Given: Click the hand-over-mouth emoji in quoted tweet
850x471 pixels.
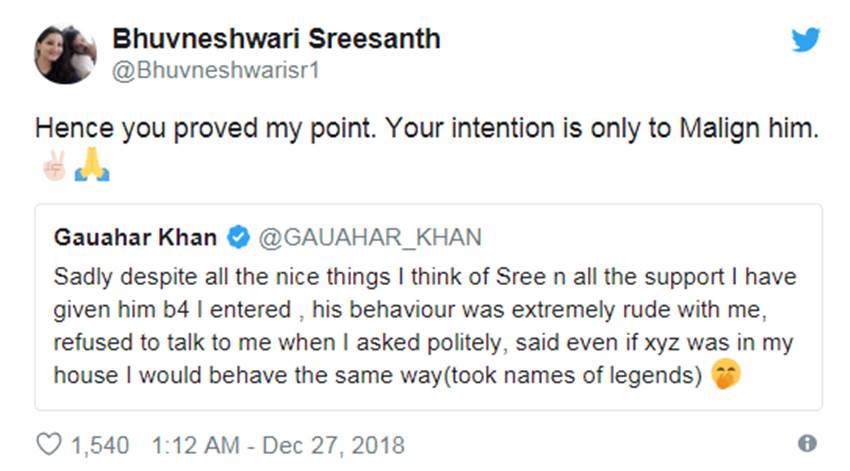Looking at the screenshot, I should (x=726, y=375).
